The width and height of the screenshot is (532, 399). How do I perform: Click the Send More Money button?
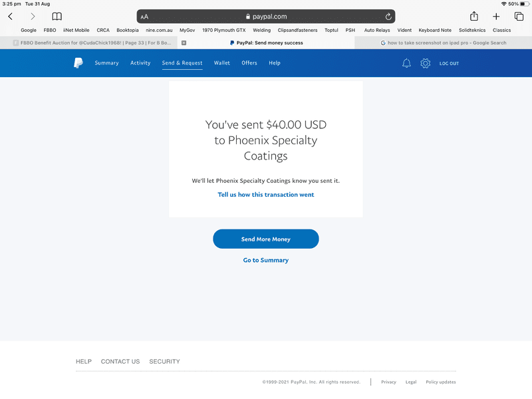coord(266,239)
